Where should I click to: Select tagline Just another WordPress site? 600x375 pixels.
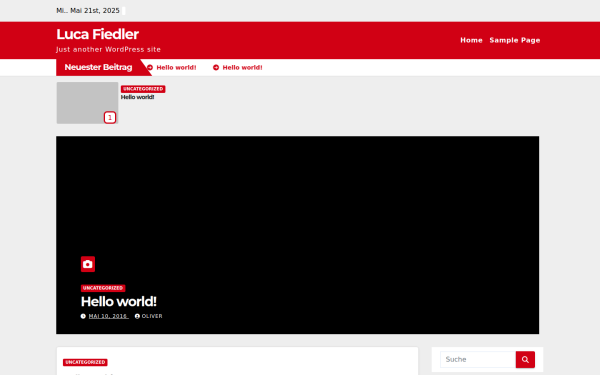click(x=108, y=49)
